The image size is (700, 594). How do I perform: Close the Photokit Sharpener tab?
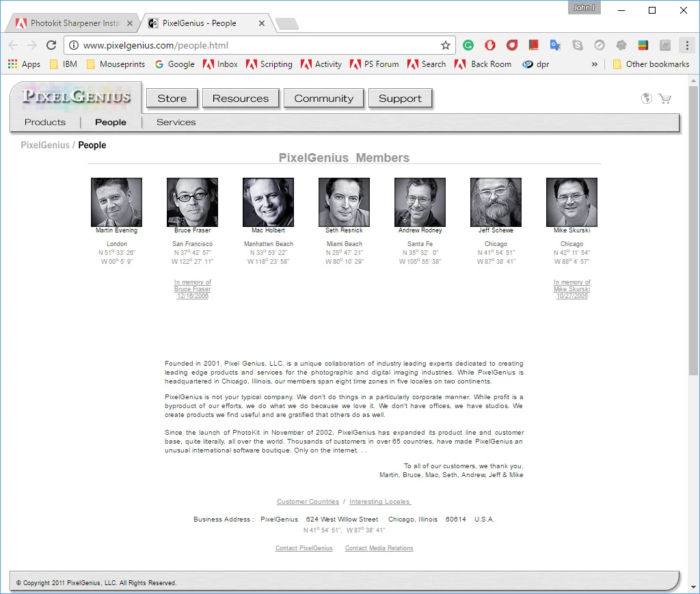[129, 23]
